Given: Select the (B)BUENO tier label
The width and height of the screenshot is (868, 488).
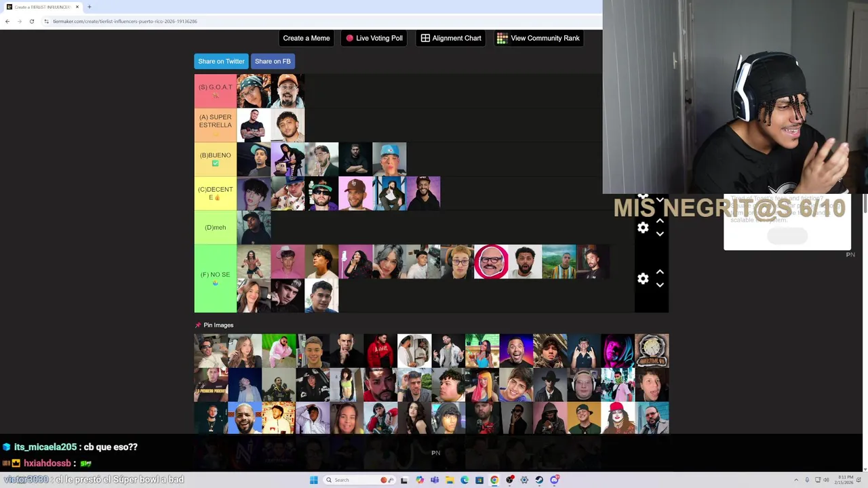Looking at the screenshot, I should point(215,159).
